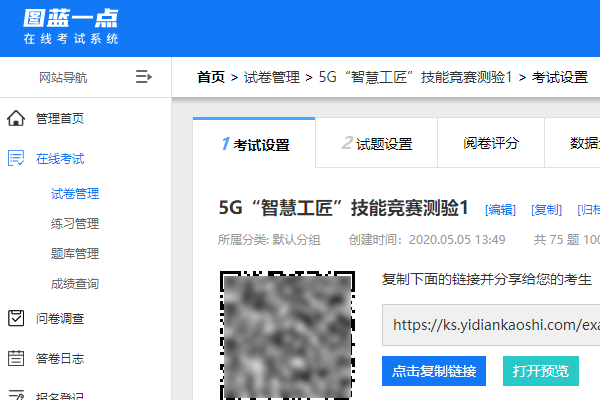The width and height of the screenshot is (600, 400).
Task: Switch to 考试设置 tab
Action: pos(254,143)
